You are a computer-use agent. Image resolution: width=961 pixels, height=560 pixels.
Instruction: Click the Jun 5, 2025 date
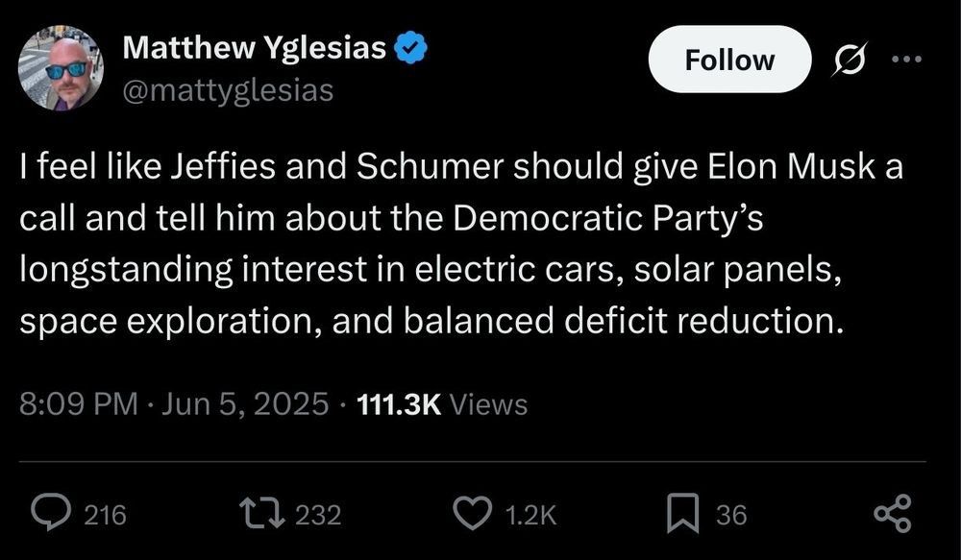coord(244,404)
